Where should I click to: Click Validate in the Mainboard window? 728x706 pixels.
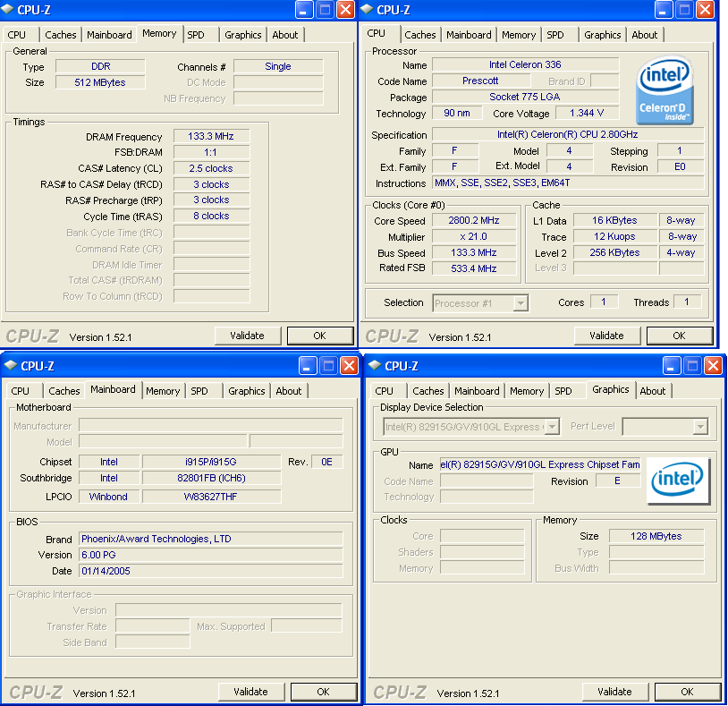point(251,692)
